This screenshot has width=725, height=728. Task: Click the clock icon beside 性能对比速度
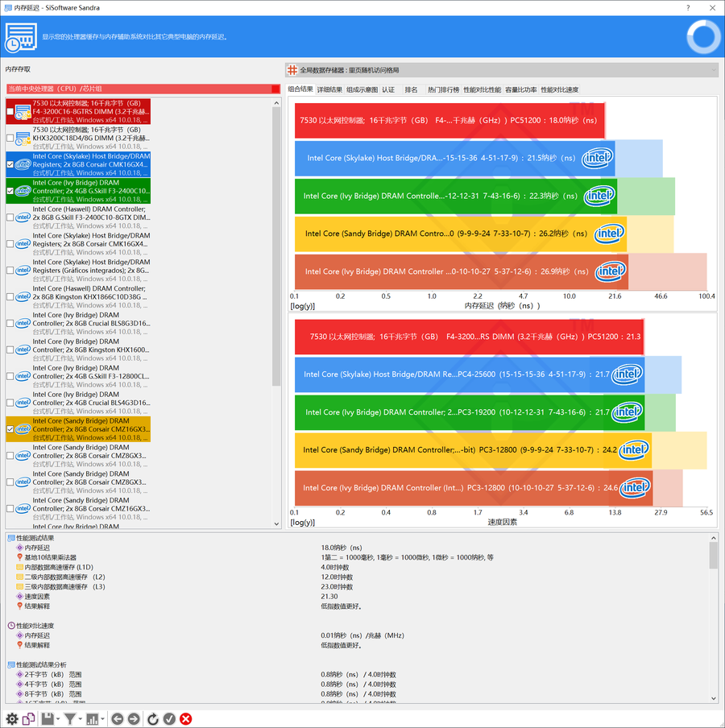11,626
